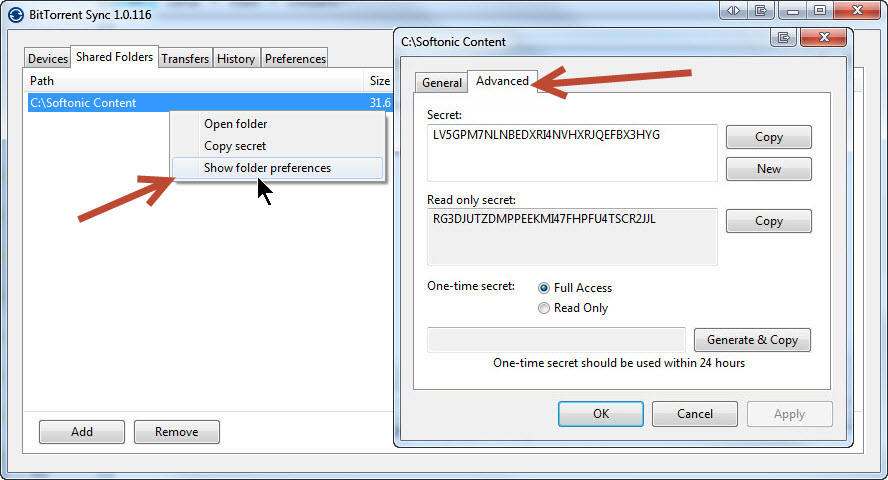
Task: Maximize the BitTorrent Sync window
Action: (820, 10)
